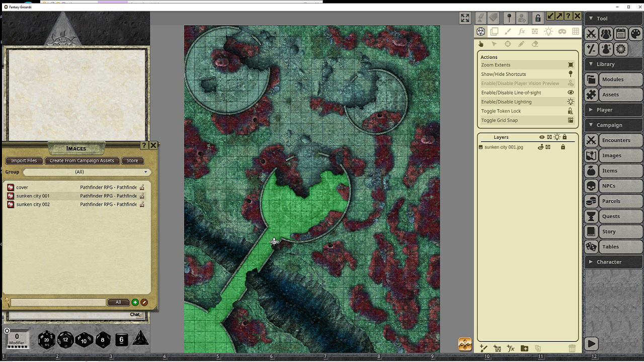Select the pencil drawing tool icon
The height and width of the screenshot is (362, 644).
point(521,44)
